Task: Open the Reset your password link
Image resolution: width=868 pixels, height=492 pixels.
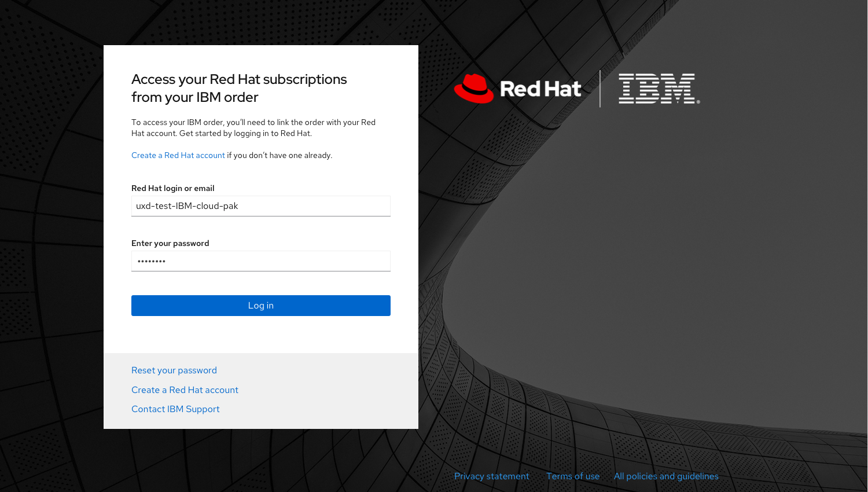Action: (x=174, y=370)
